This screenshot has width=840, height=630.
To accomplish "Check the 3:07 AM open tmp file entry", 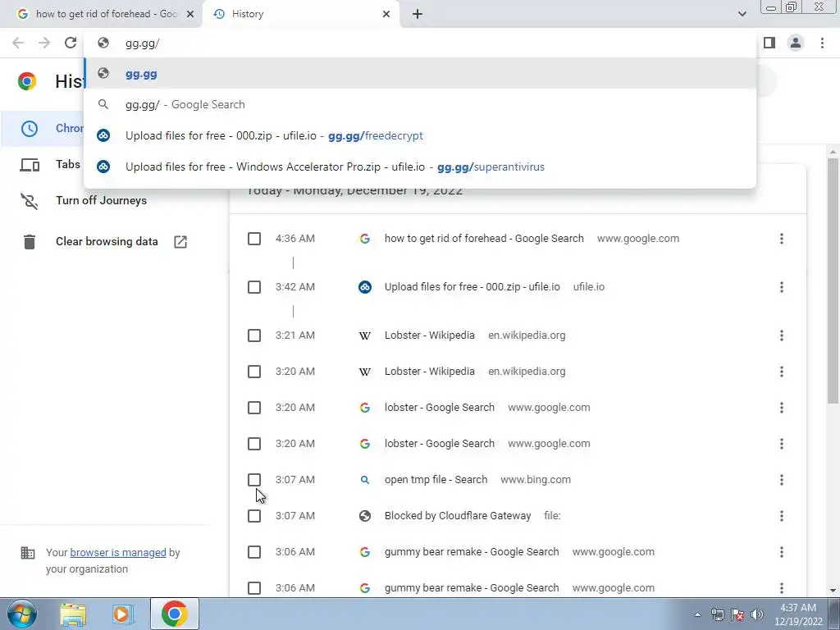I will point(254,479).
